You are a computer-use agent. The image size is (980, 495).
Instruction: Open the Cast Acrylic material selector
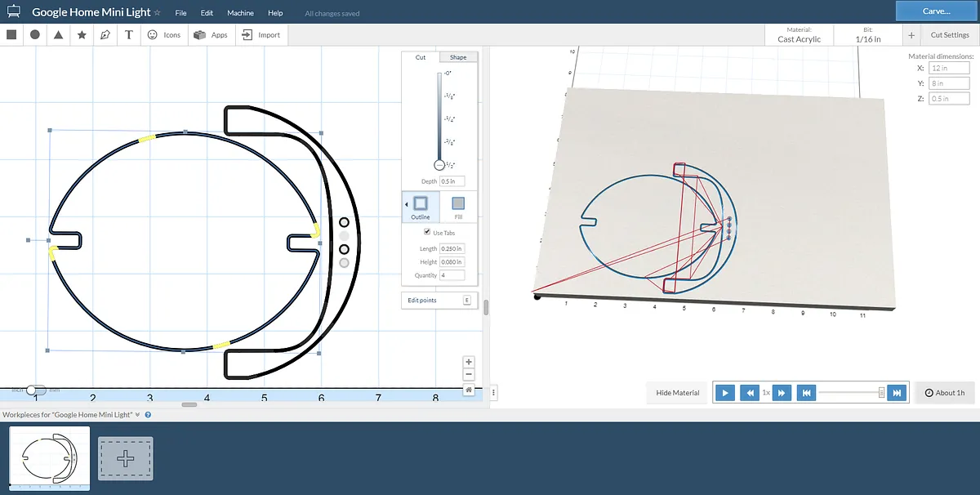(799, 35)
